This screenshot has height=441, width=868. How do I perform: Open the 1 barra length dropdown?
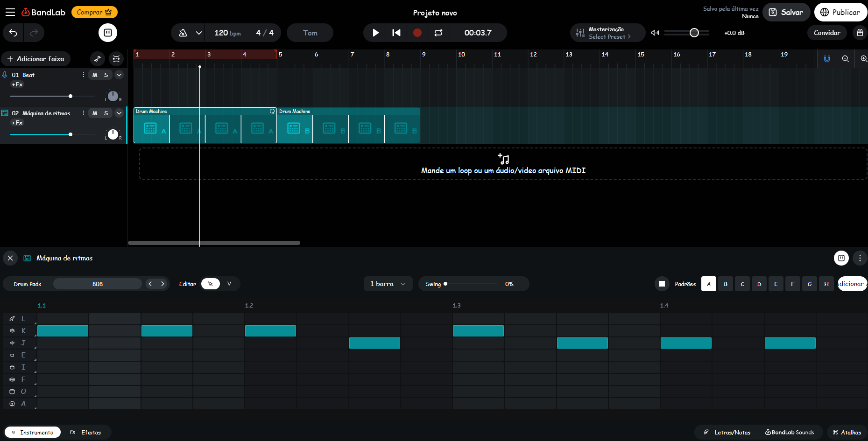coord(388,284)
